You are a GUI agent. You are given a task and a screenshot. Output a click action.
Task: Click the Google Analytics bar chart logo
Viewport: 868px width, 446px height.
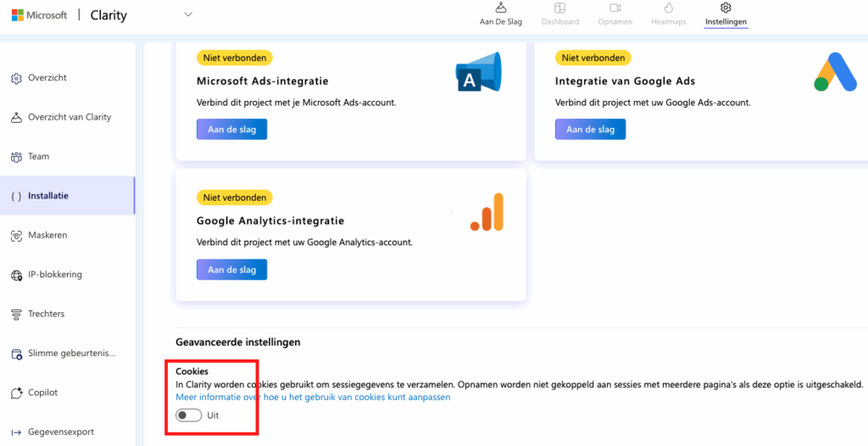click(487, 212)
